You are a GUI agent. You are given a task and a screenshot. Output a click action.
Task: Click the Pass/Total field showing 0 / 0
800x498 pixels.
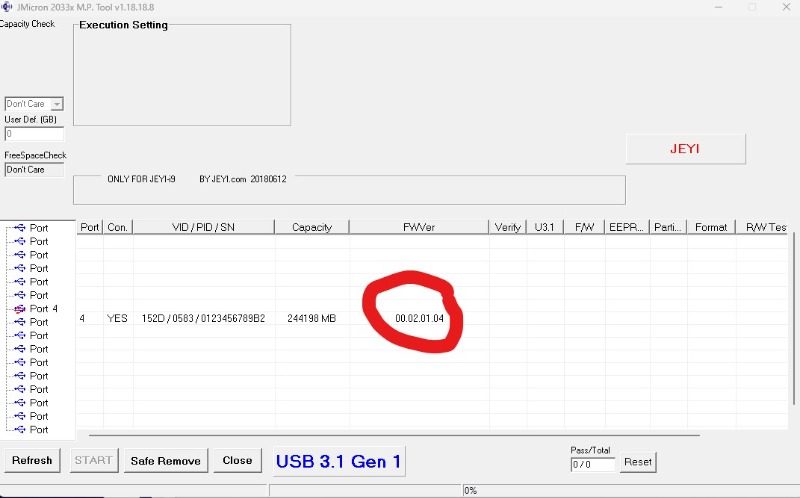[x=592, y=464]
